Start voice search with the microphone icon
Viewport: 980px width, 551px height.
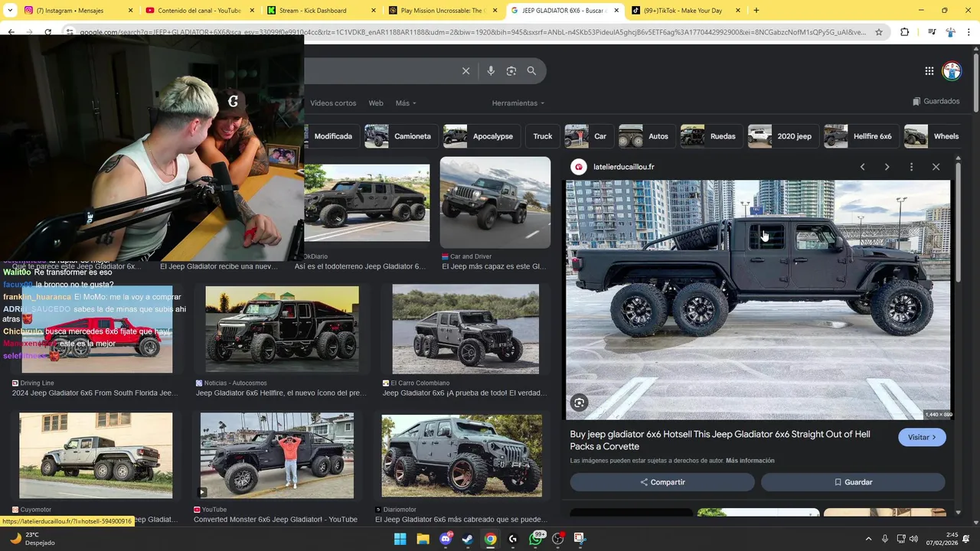click(491, 71)
